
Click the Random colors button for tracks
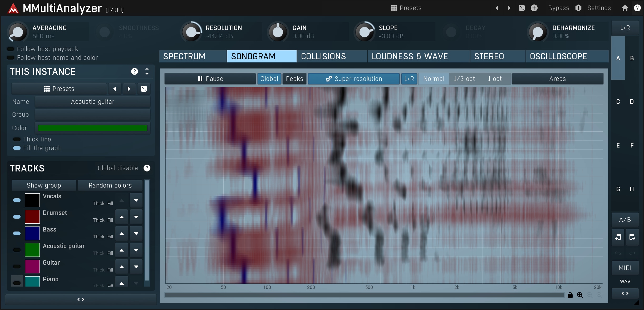(x=110, y=185)
